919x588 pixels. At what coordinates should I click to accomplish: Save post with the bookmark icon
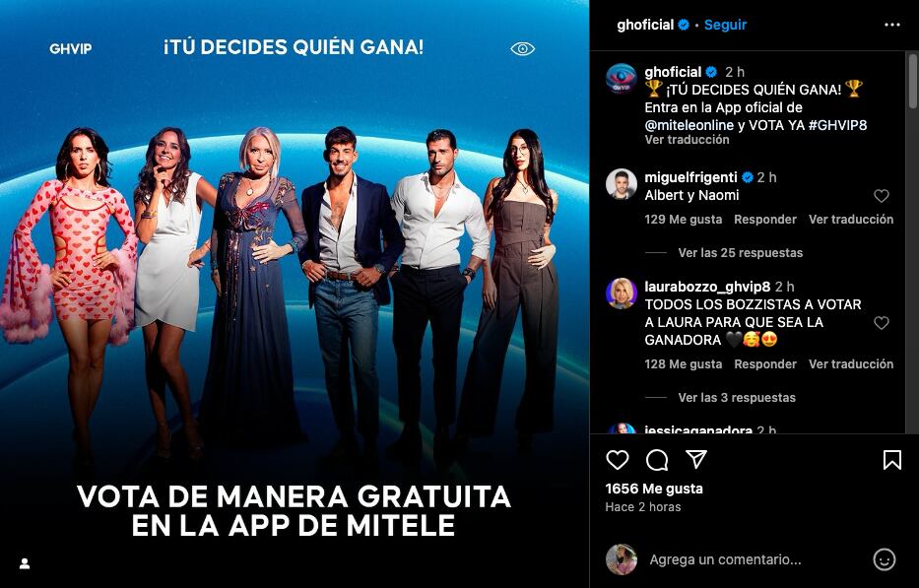tap(892, 460)
